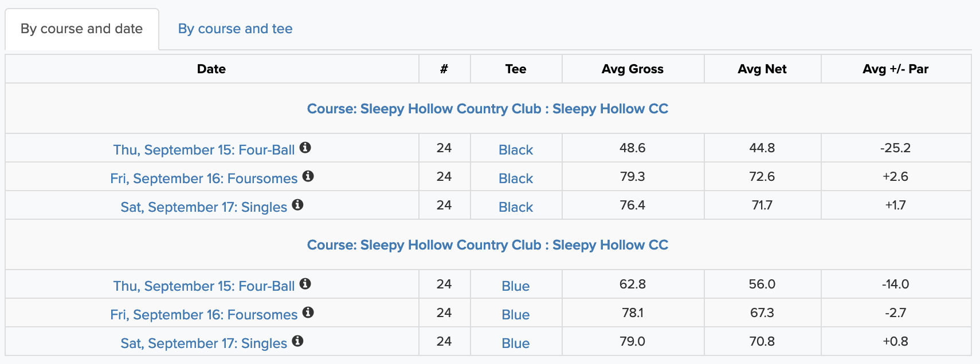
Task: Click Blue tee link in Singles row
Action: [516, 343]
